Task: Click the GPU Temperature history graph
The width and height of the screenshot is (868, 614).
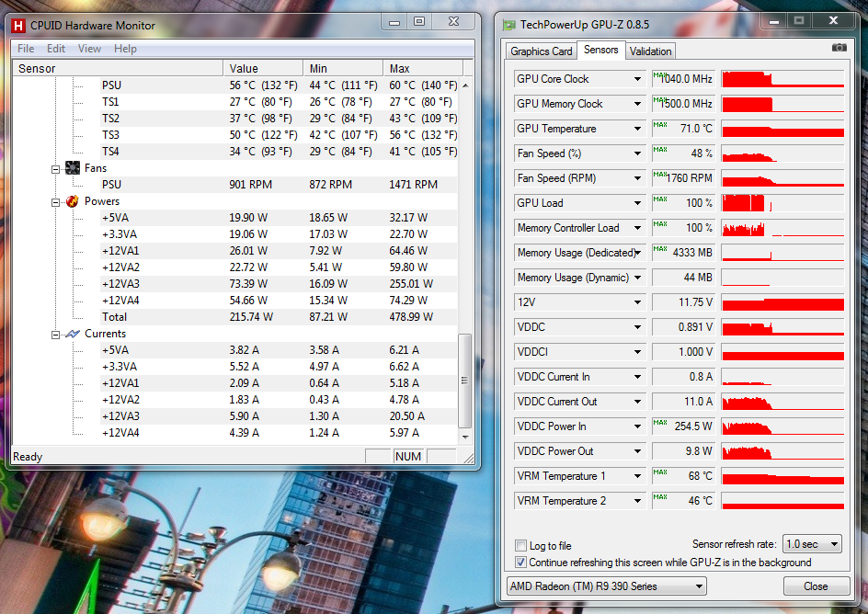Action: point(782,129)
